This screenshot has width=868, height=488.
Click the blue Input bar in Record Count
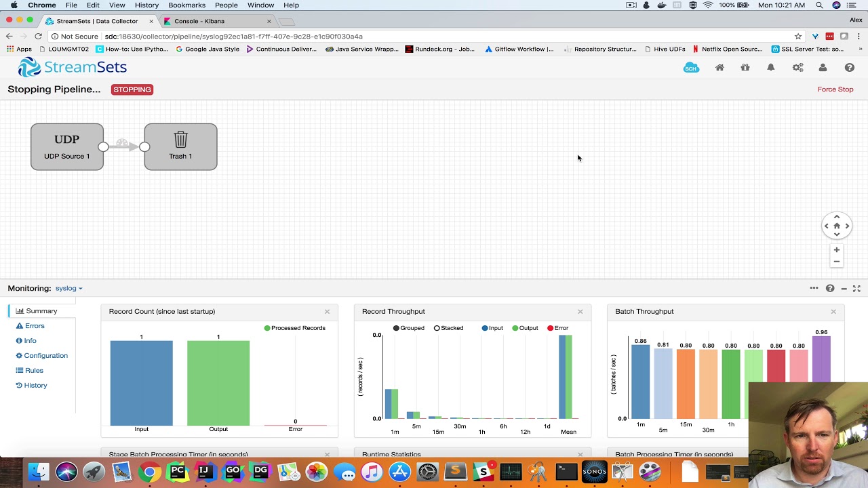tap(142, 383)
